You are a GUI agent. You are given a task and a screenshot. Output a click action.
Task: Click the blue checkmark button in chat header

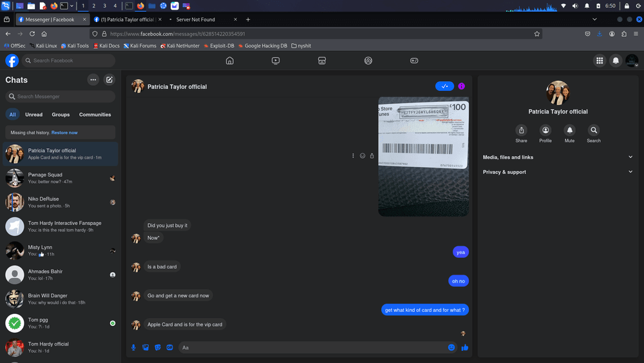[444, 86]
